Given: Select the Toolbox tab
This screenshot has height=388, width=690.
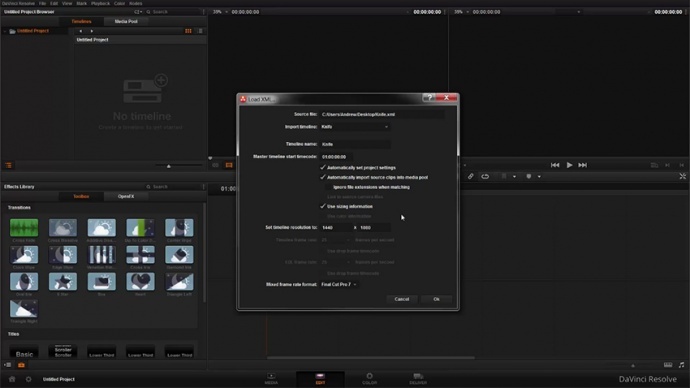Looking at the screenshot, I should point(81,196).
